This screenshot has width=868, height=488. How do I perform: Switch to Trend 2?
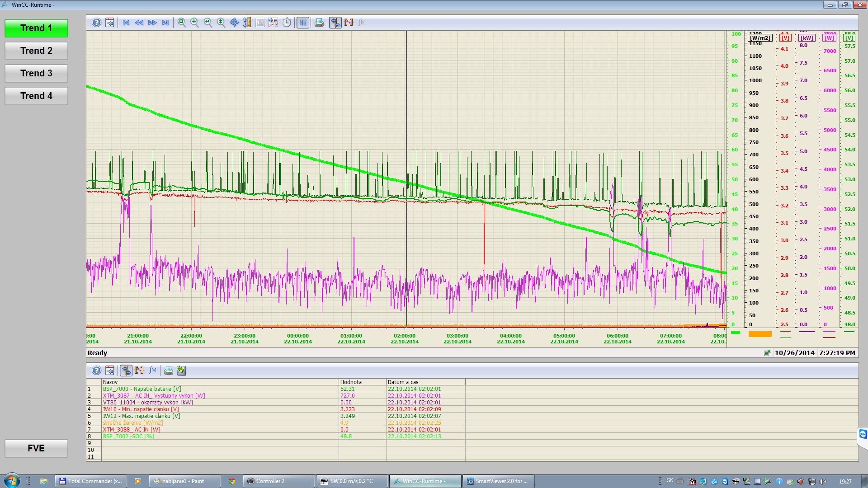[x=36, y=51]
